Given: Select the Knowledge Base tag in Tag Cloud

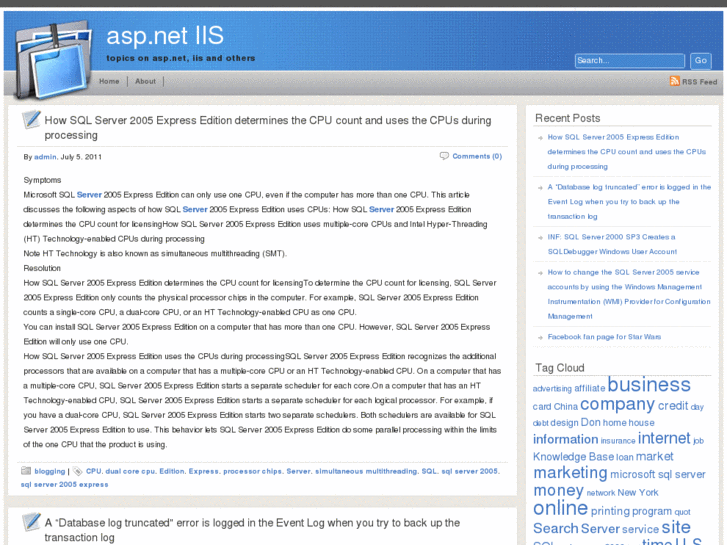Looking at the screenshot, I should (573, 457).
